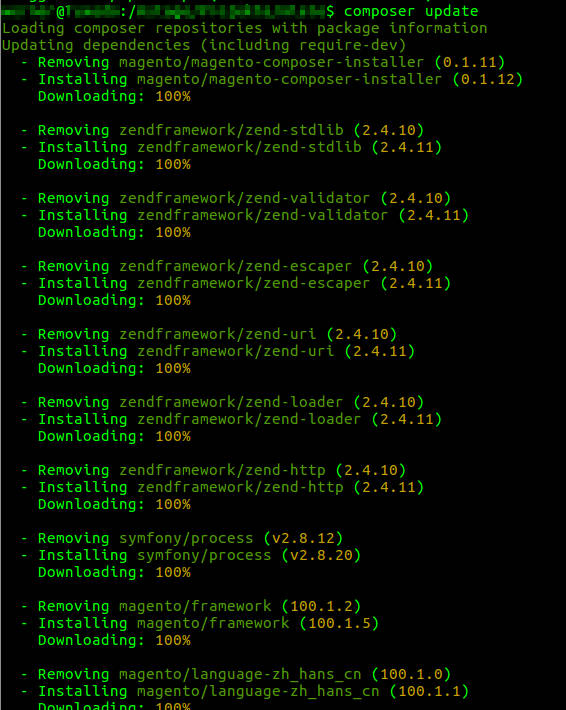Image resolution: width=566 pixels, height=710 pixels.
Task: Click 'Removing magento/magento-composer-installer (0.1.11)' line
Action: coord(263,62)
